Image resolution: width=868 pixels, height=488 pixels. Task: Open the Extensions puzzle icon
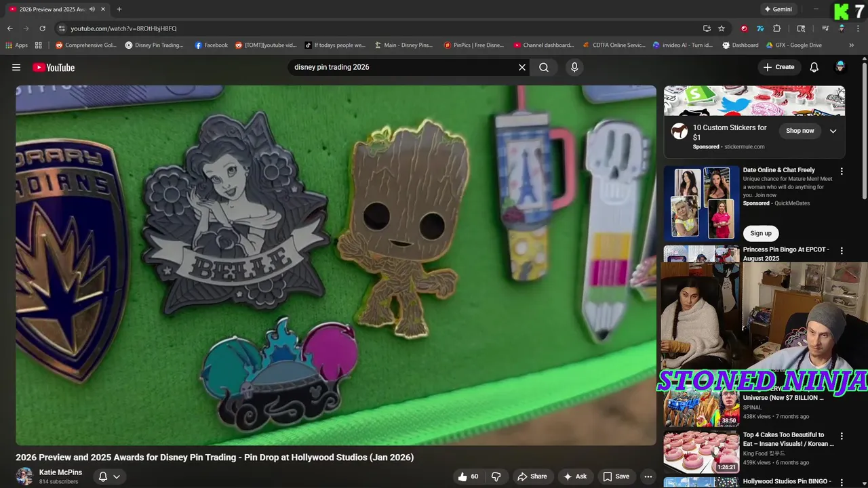(x=777, y=28)
